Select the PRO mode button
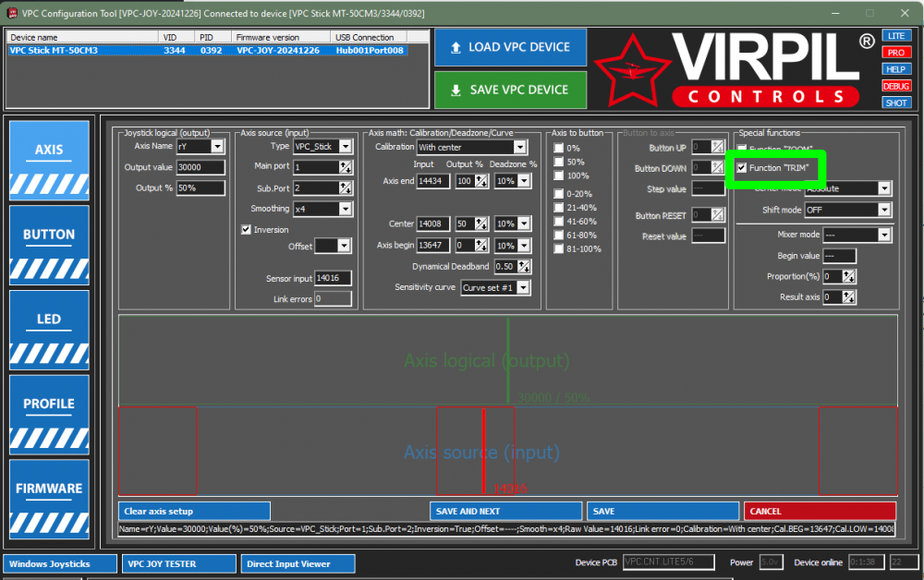This screenshot has height=580, width=924. [x=896, y=53]
